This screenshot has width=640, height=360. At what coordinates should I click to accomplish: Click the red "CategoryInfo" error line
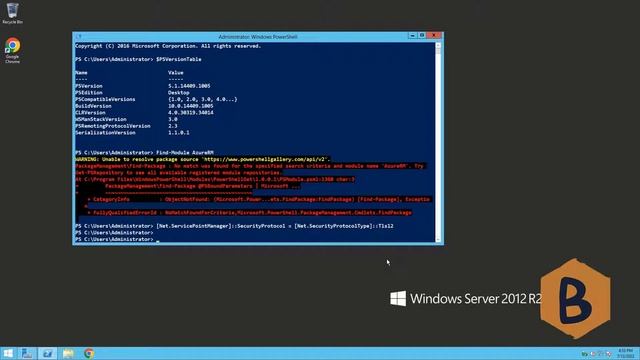tap(259, 199)
